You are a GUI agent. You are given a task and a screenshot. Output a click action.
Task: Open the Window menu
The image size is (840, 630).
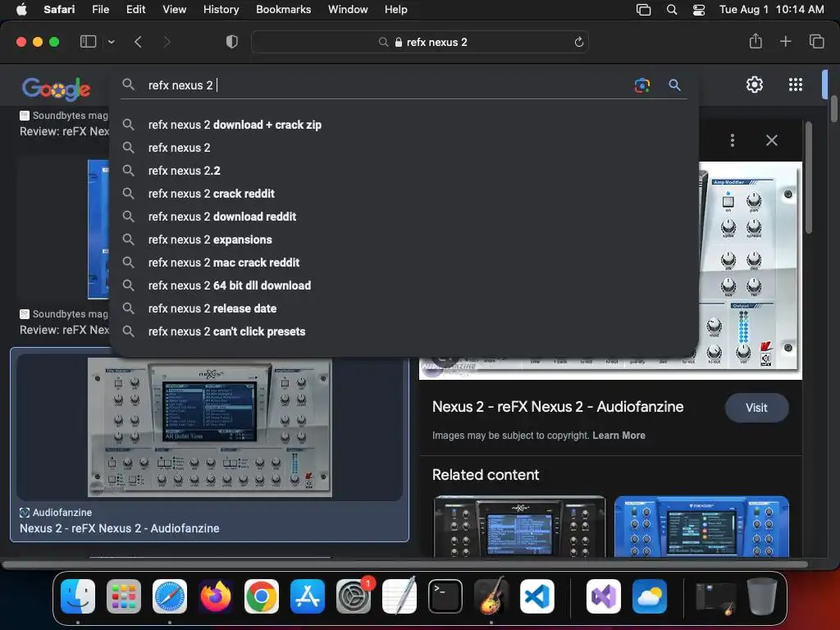coord(348,9)
